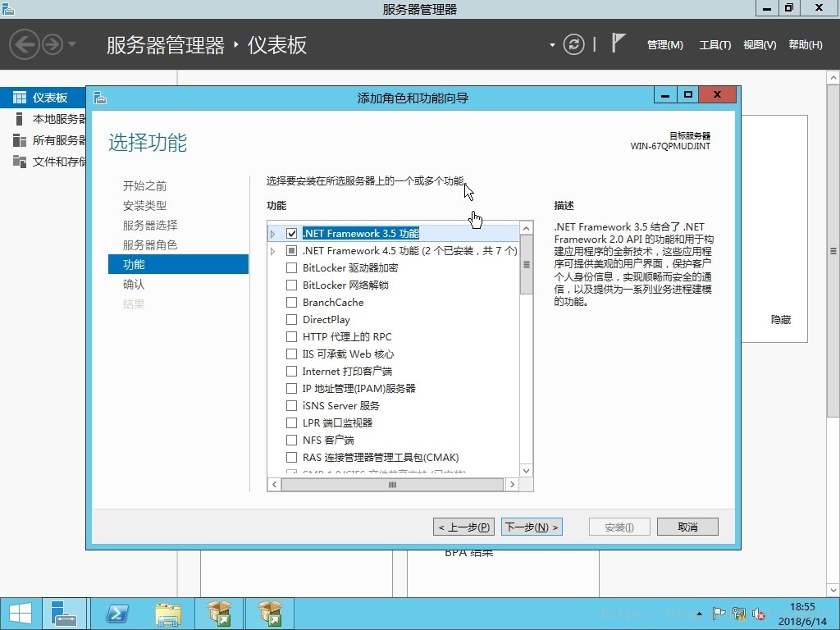This screenshot has height=630, width=840.
Task: Click the 下一步(N) next button
Action: tap(532, 527)
